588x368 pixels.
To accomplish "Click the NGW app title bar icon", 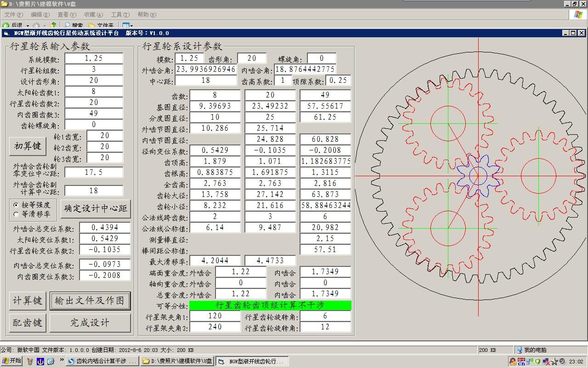I will pyautogui.click(x=6, y=33).
